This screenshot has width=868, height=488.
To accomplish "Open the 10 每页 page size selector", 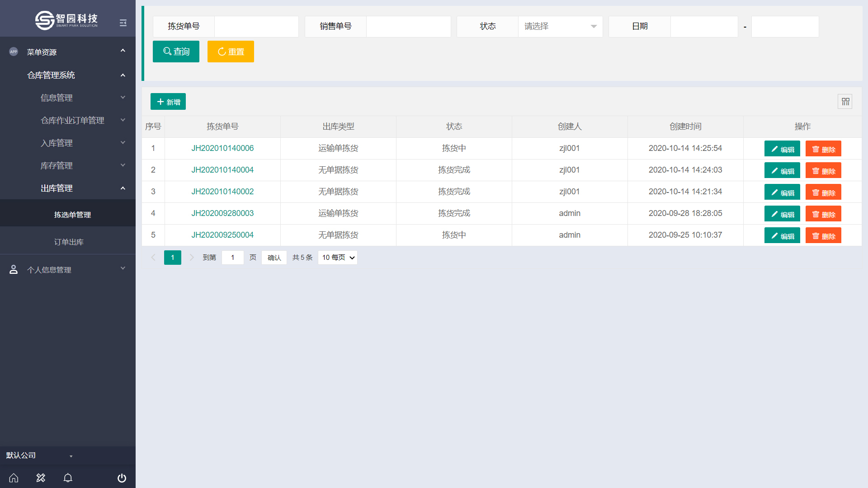I will coord(337,258).
